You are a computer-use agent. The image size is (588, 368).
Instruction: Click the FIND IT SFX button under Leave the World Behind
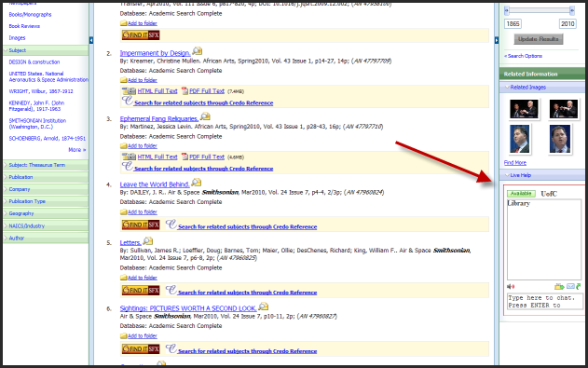141,225
